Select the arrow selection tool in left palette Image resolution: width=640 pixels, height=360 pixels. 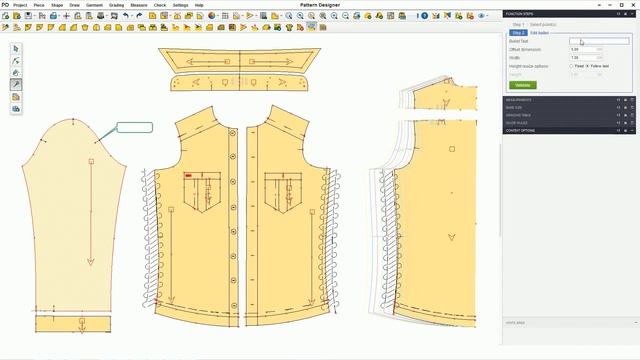click(16, 49)
